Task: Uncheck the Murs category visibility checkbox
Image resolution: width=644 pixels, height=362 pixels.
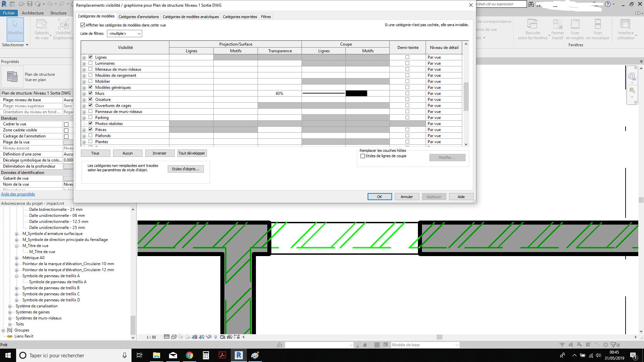Action: tap(91, 93)
